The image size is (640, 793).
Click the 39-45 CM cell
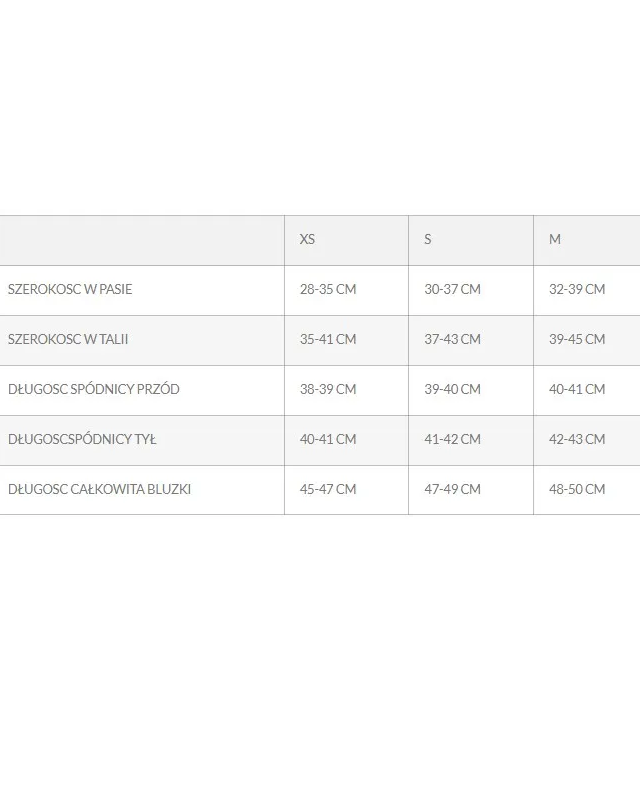[x=577, y=339]
